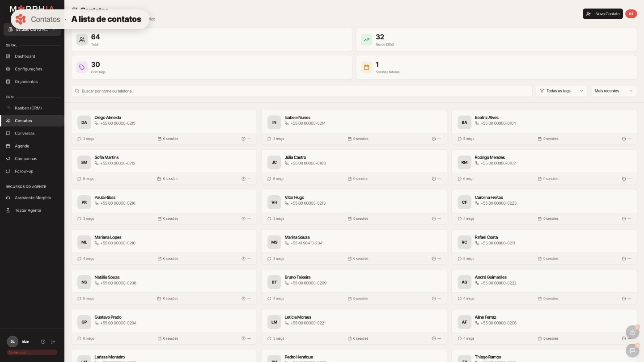Click the Novo Contato button
The width and height of the screenshot is (644, 362).
[x=603, y=14]
